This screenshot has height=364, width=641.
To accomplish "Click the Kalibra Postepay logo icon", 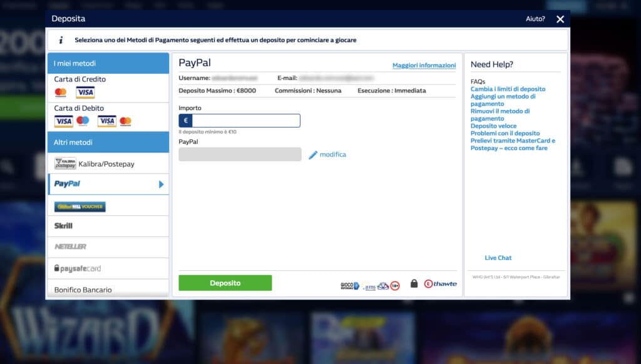I will click(65, 163).
